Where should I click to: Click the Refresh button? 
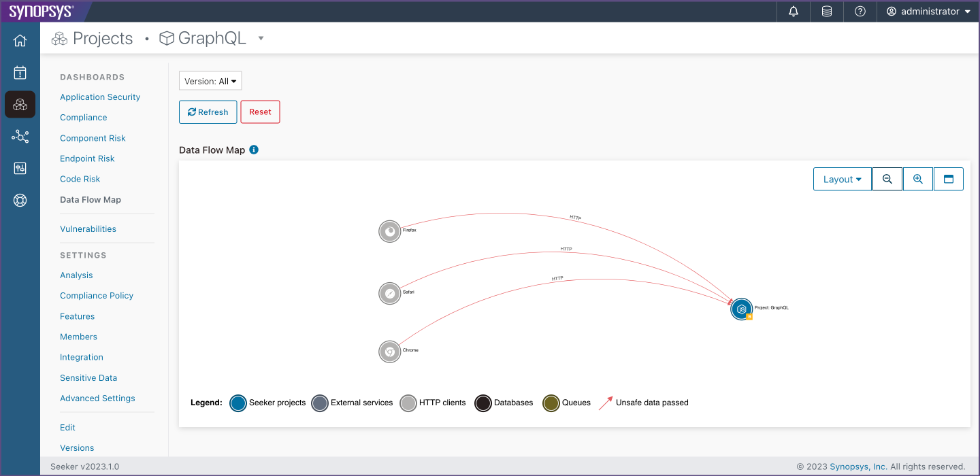click(208, 112)
